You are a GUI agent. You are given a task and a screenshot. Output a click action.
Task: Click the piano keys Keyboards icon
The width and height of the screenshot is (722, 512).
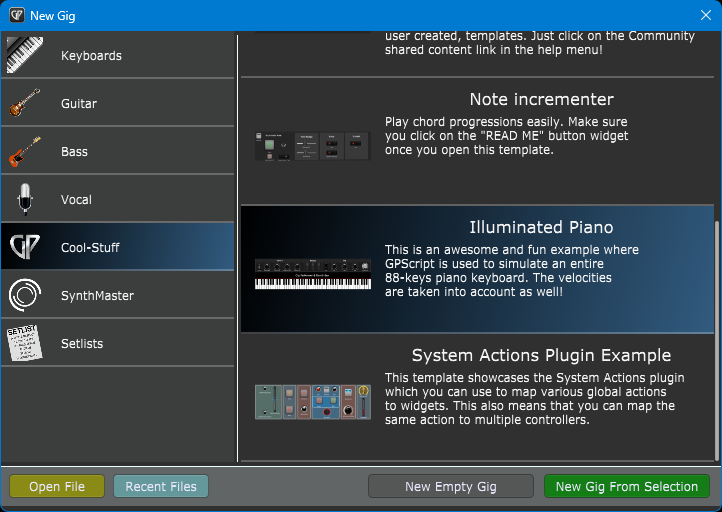tap(25, 55)
